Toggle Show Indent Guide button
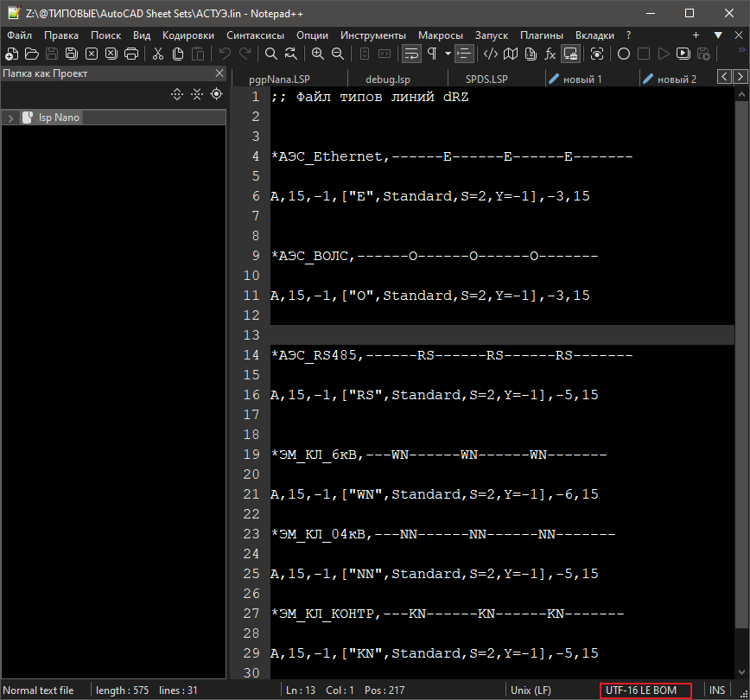The height and width of the screenshot is (700, 750). [464, 54]
